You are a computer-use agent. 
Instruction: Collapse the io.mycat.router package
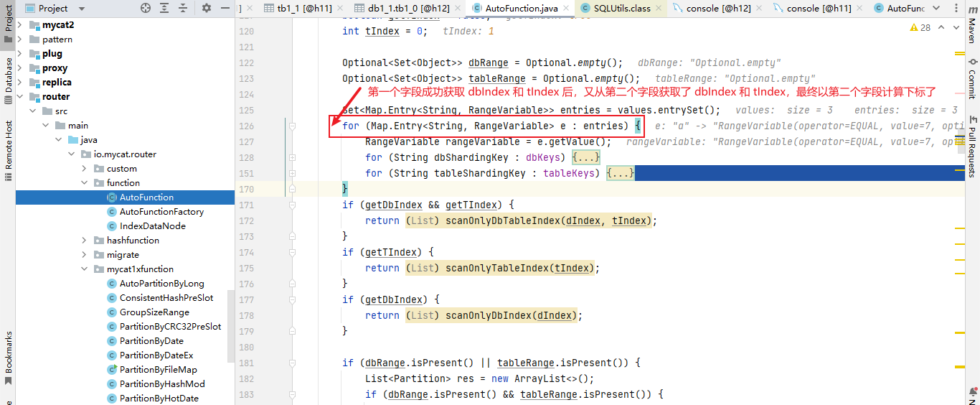click(x=71, y=154)
